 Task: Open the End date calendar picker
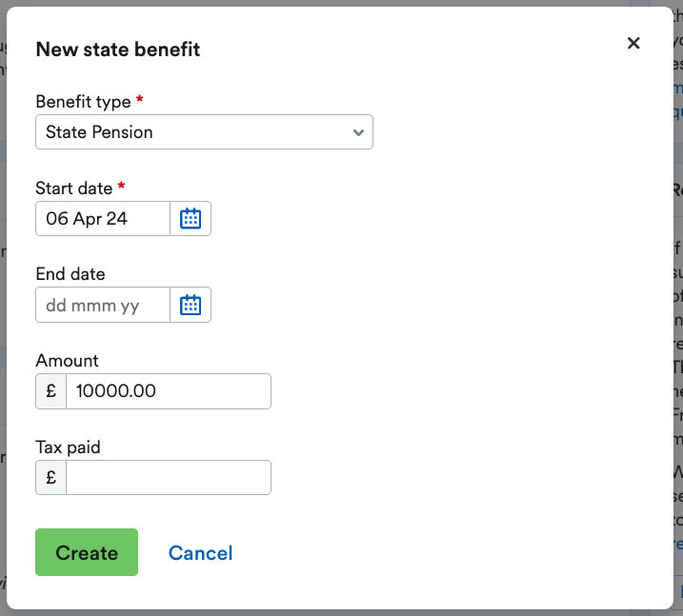(x=191, y=305)
